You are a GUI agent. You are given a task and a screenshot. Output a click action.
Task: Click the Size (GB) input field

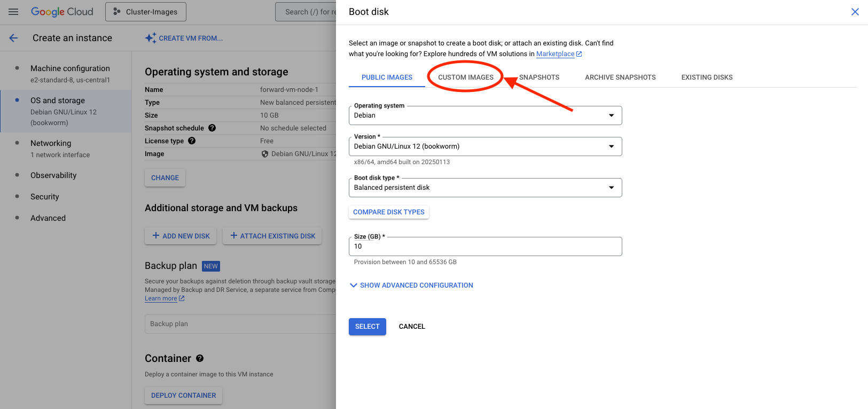(x=484, y=246)
